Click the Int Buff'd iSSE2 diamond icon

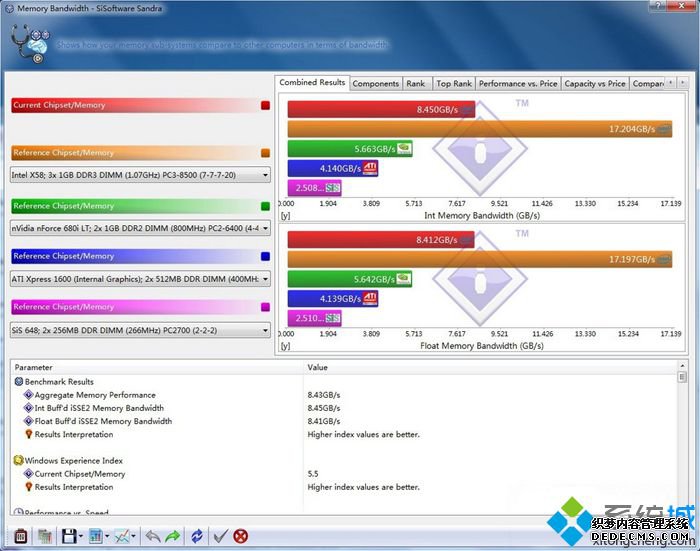(x=29, y=408)
